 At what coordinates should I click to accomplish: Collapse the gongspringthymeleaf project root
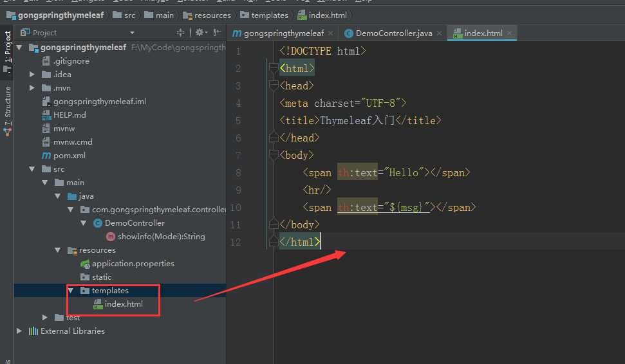click(19, 48)
